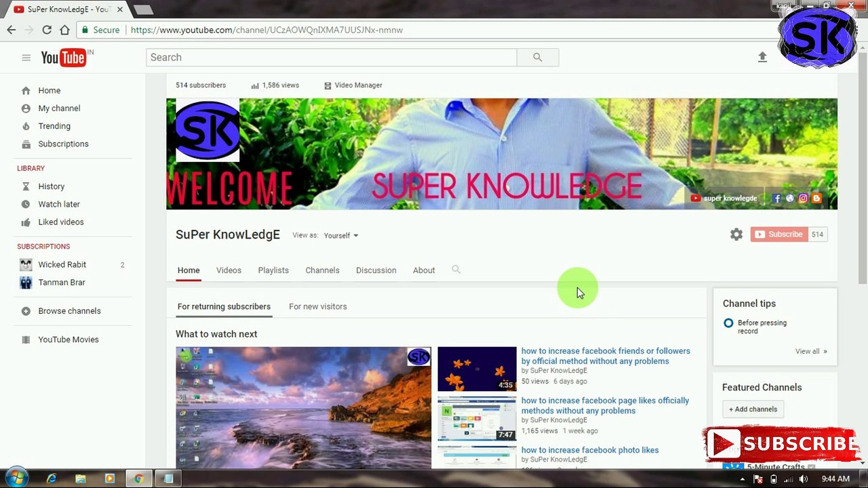
Task: Open Instagram icon on channel banner
Action: coord(803,199)
